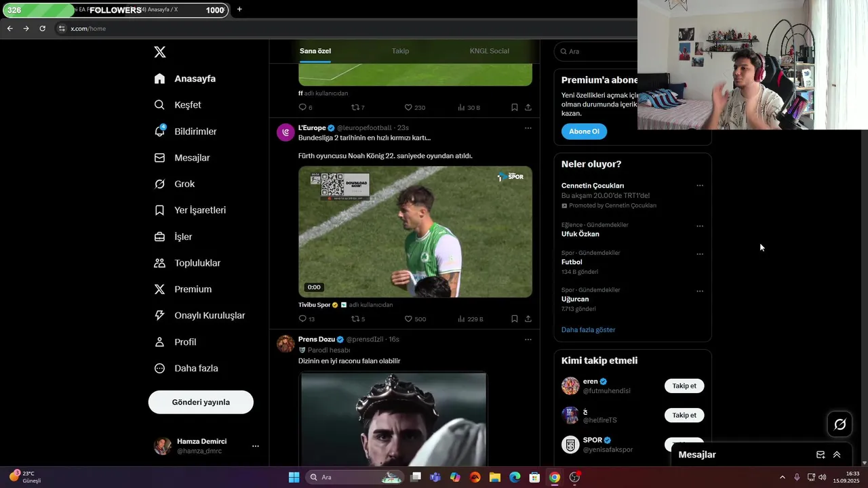Share the L'Europe post
This screenshot has width=868, height=488.
tap(528, 319)
